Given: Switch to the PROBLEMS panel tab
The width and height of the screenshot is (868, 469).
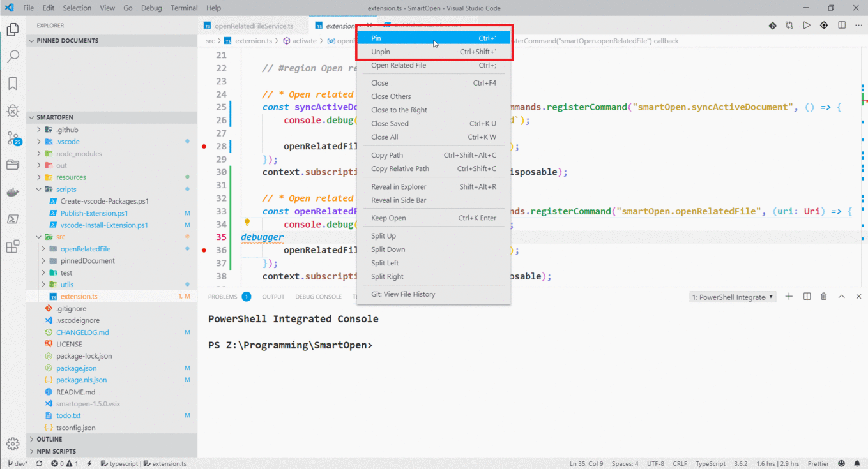Looking at the screenshot, I should [229, 297].
